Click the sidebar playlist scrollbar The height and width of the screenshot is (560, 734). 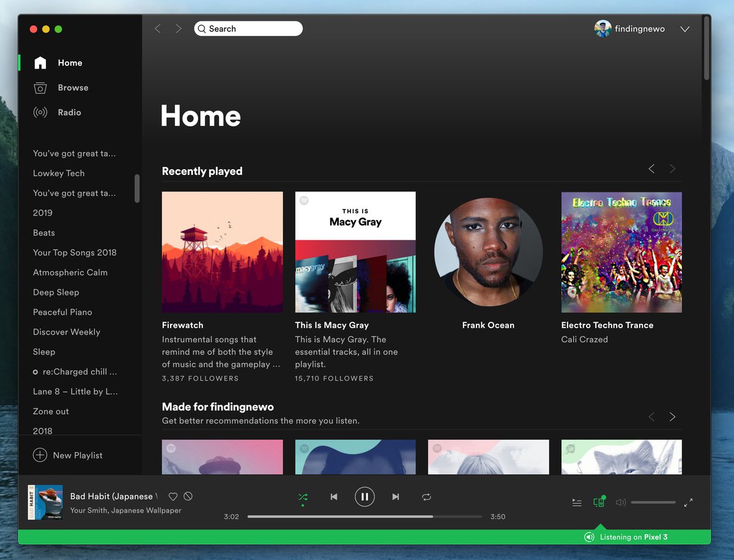[137, 188]
